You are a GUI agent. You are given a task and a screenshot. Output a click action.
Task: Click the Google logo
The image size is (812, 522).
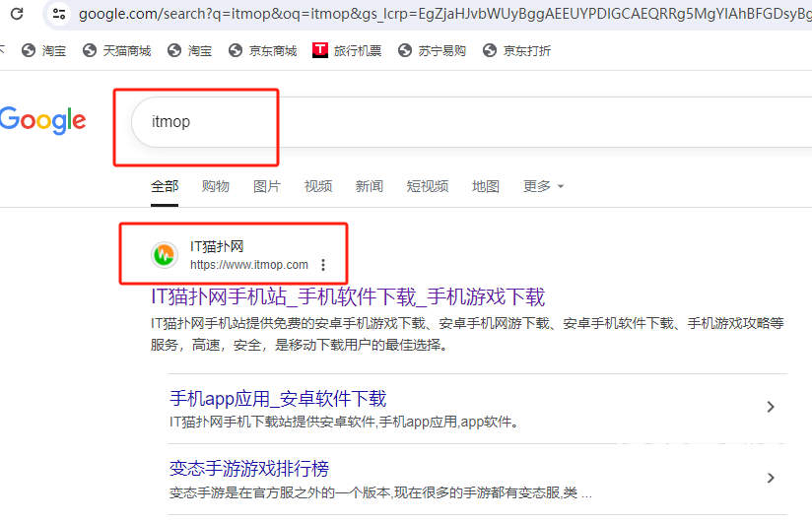[42, 120]
